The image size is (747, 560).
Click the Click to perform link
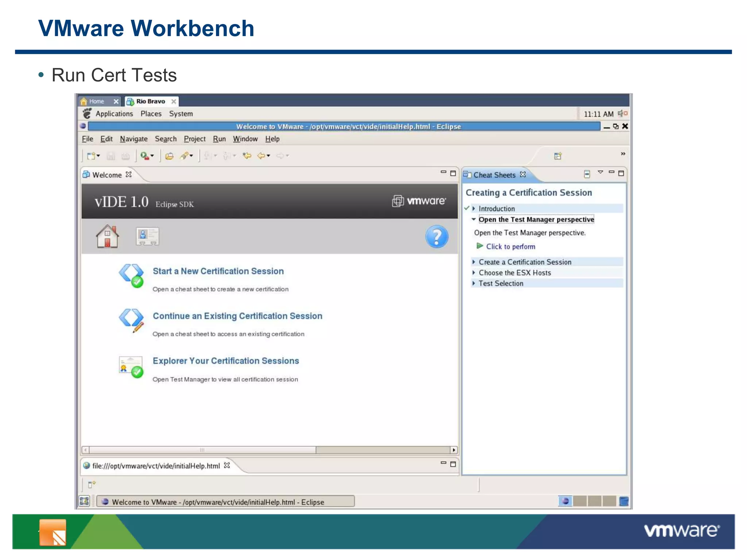511,246
